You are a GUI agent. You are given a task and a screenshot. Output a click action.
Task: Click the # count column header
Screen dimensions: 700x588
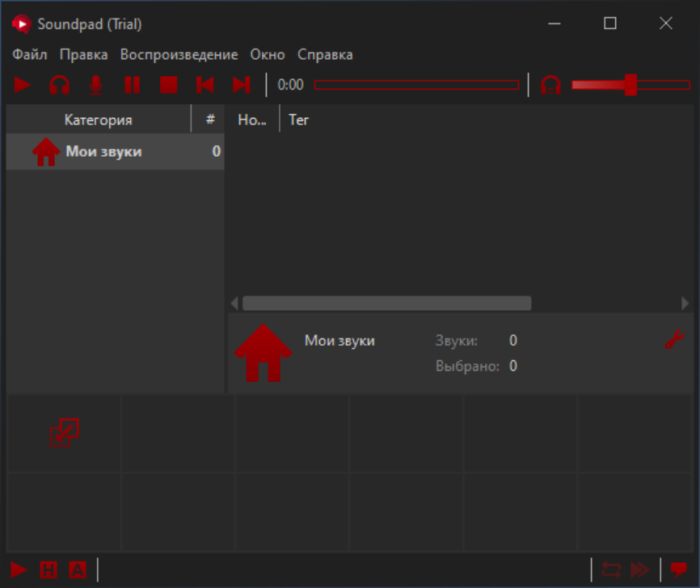tap(210, 119)
